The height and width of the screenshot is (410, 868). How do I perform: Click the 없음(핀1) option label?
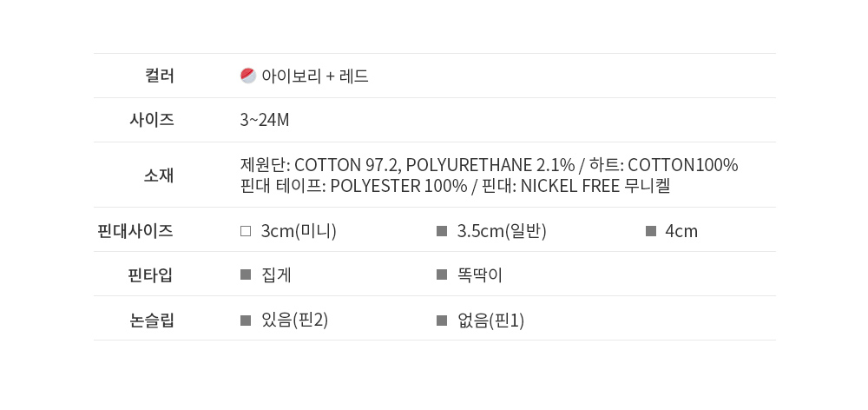(490, 321)
